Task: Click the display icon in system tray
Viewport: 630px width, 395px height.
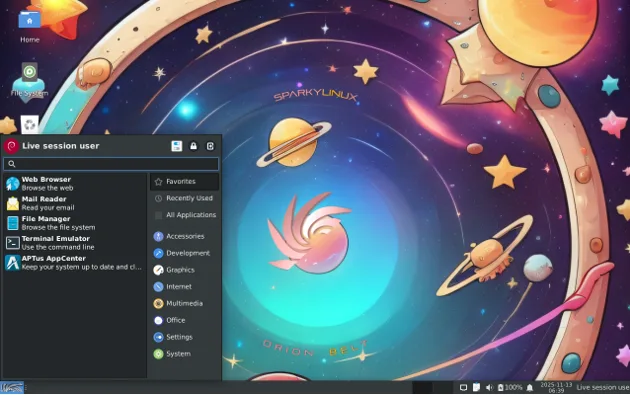Action: (x=463, y=388)
